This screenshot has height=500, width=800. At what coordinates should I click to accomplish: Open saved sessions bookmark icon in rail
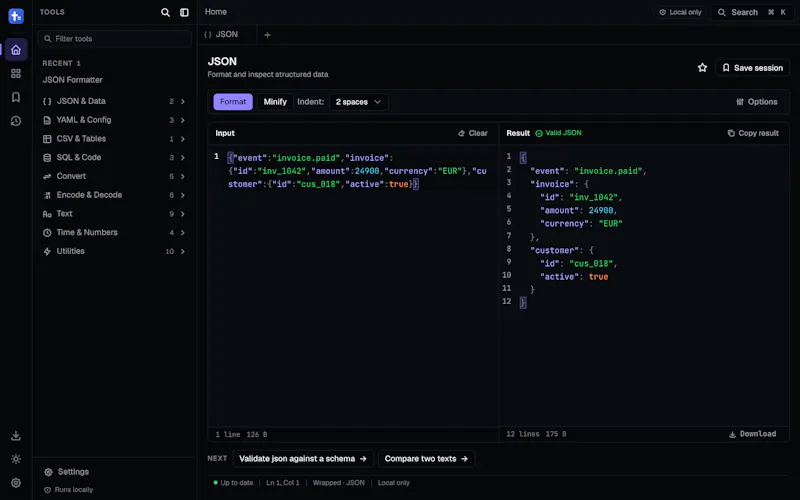[x=16, y=97]
